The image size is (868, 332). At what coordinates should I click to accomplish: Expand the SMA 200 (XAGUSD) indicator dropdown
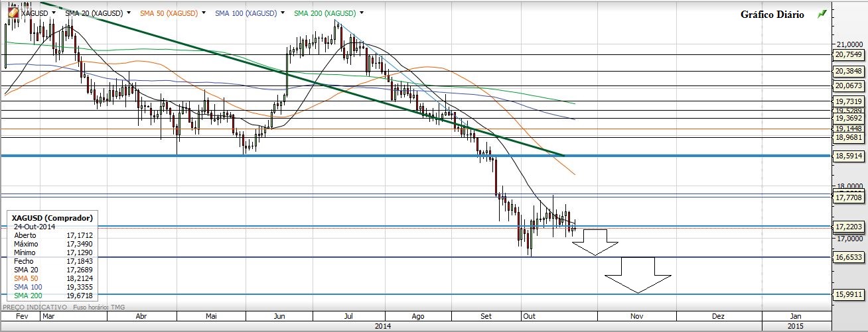[x=362, y=13]
